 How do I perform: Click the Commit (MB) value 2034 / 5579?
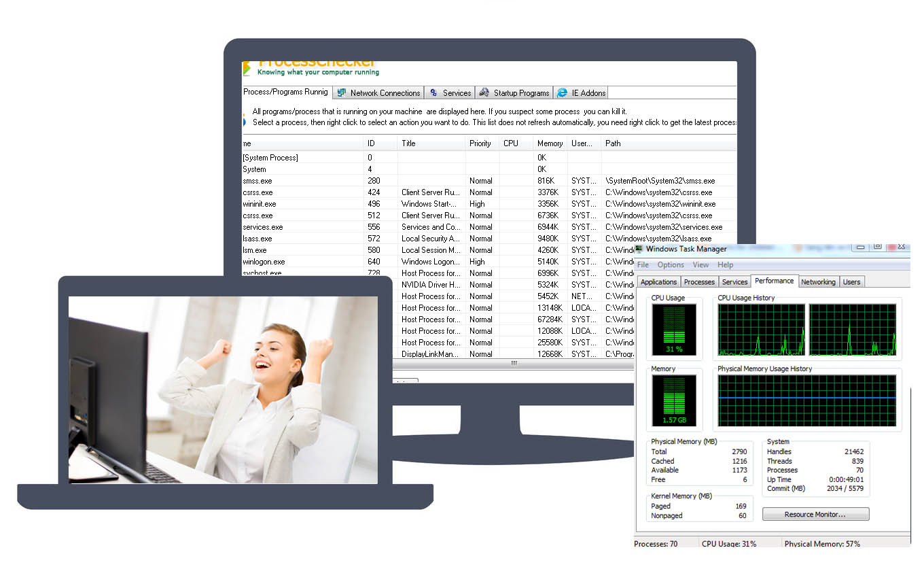coord(845,489)
